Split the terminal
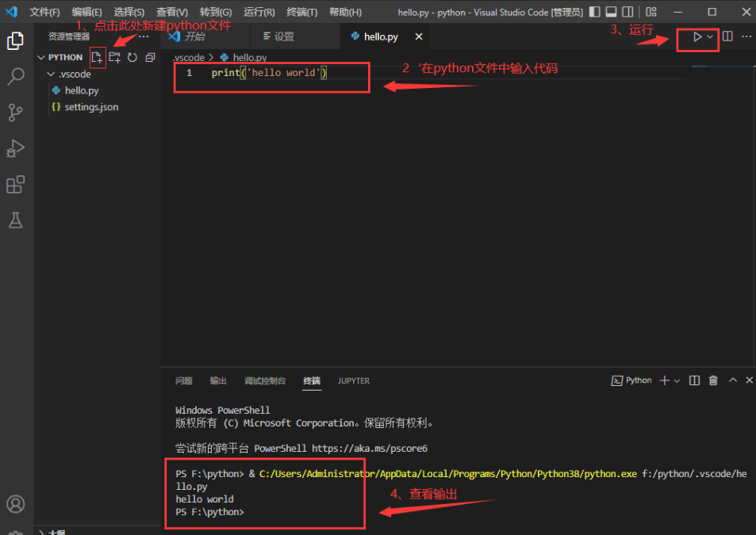 (694, 380)
